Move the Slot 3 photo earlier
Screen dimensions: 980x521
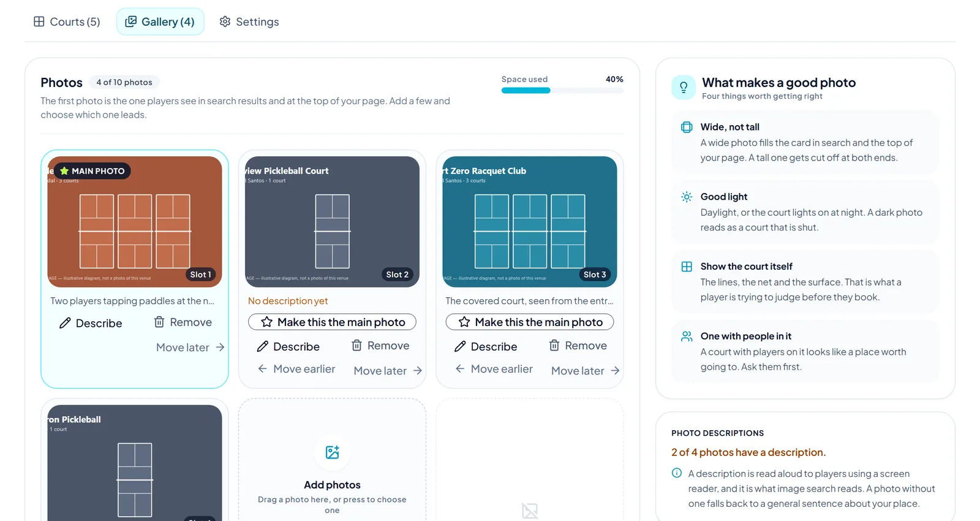click(x=494, y=369)
